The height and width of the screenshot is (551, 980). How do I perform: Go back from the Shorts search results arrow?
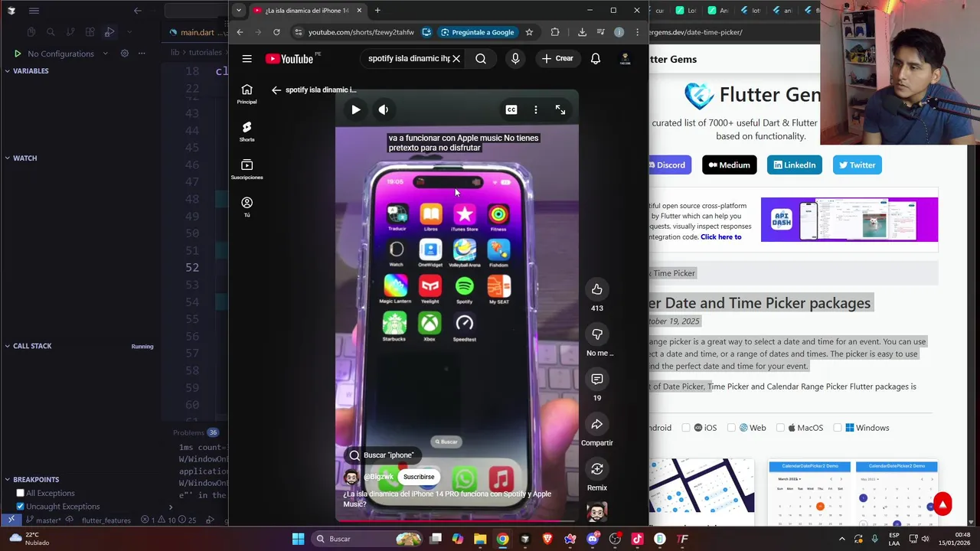pyautogui.click(x=276, y=90)
